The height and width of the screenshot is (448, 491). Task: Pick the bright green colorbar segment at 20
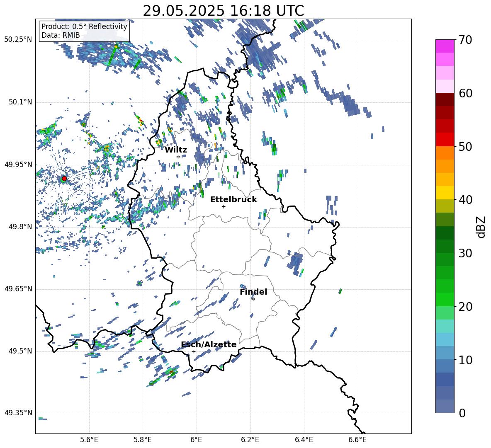pos(445,299)
